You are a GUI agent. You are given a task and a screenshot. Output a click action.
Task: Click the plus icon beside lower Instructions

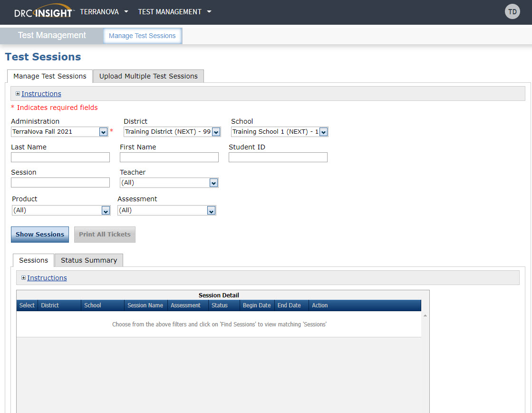coord(23,277)
